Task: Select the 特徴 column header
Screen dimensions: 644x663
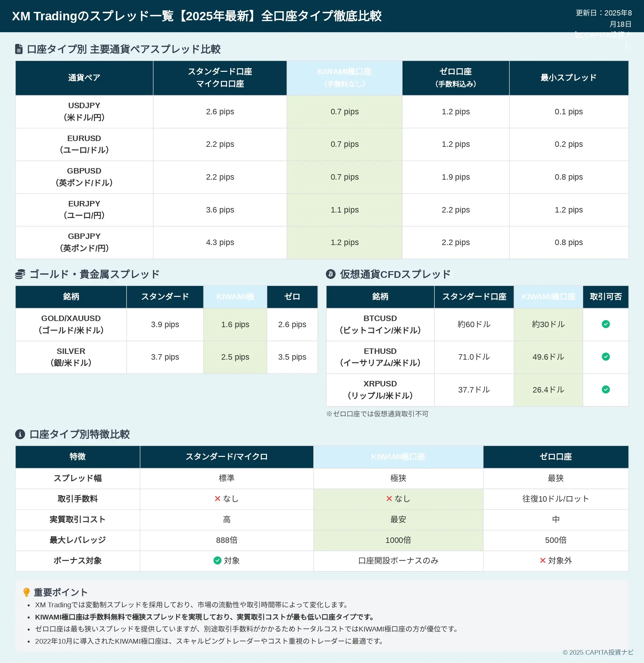Action: (78, 457)
